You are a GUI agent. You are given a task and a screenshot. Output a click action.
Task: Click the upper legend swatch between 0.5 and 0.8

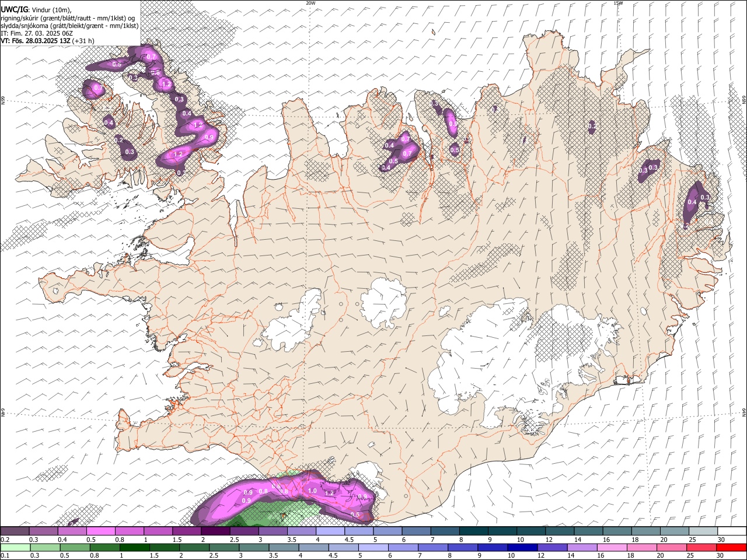tap(100, 531)
